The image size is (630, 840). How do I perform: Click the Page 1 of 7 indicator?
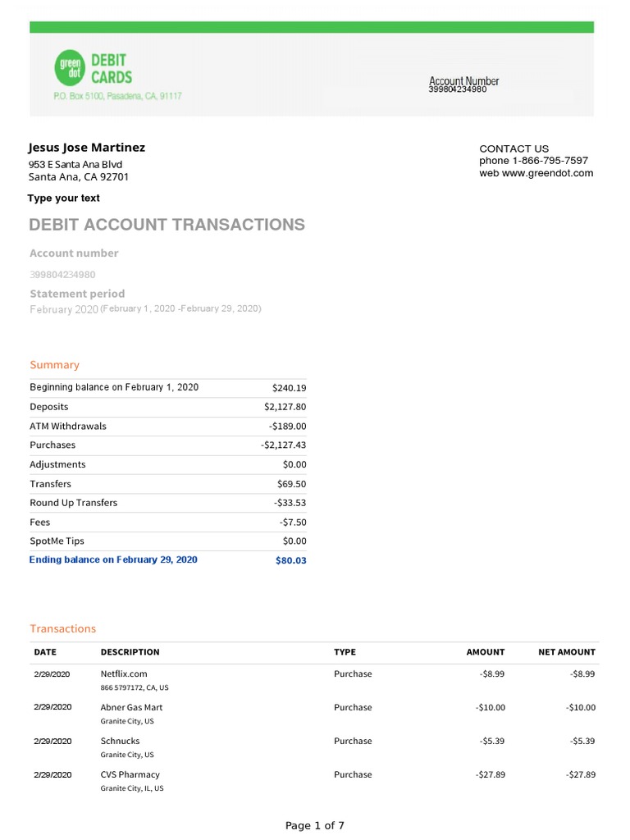[x=315, y=826]
